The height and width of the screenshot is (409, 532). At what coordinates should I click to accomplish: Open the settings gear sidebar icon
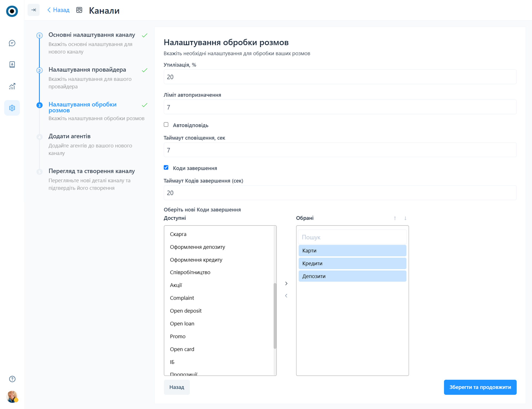[x=12, y=108]
